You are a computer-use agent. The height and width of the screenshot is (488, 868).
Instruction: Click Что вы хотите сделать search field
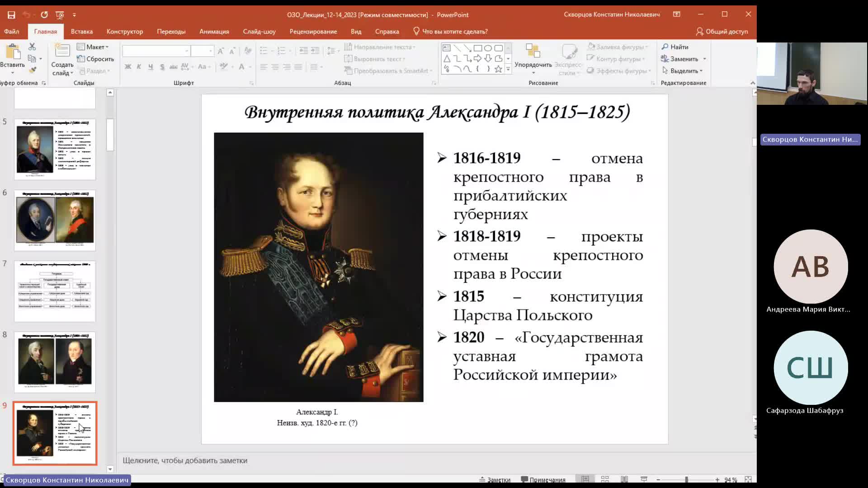tap(451, 32)
